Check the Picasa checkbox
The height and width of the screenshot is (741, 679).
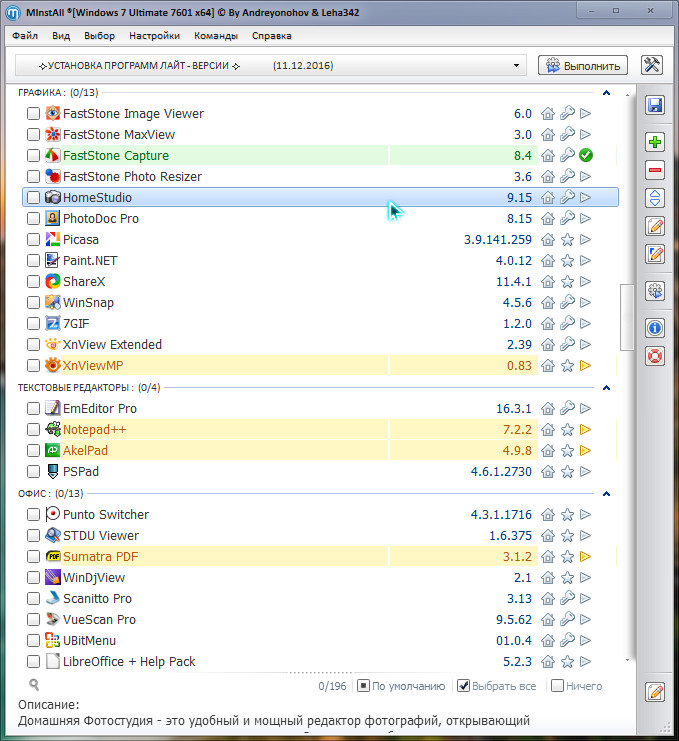[33, 240]
